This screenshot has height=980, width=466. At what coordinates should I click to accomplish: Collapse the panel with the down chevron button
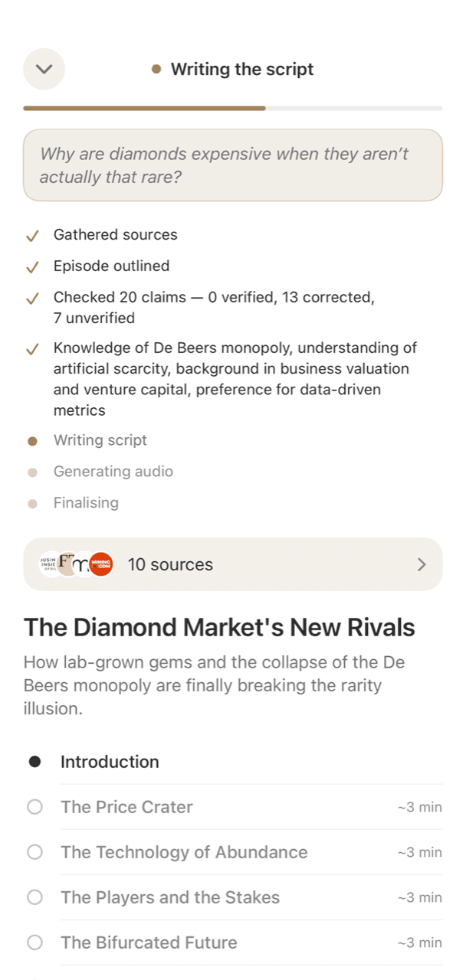[x=44, y=69]
